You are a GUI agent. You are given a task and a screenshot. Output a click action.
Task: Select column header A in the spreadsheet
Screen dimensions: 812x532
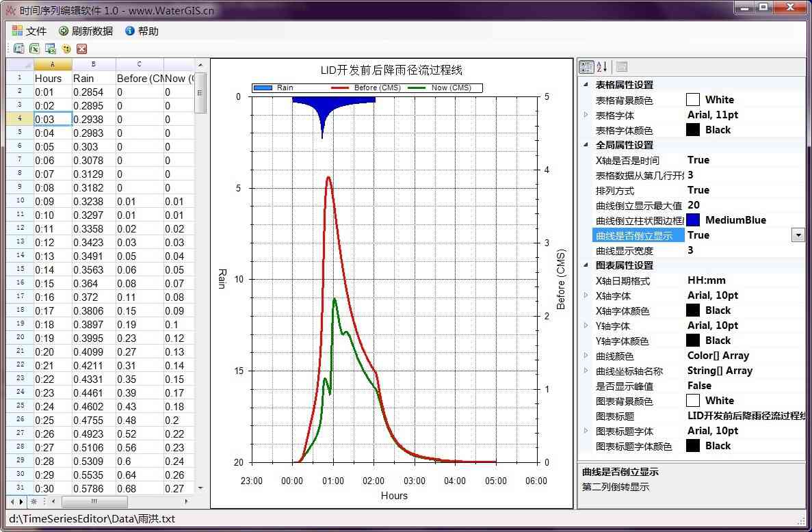click(52, 65)
